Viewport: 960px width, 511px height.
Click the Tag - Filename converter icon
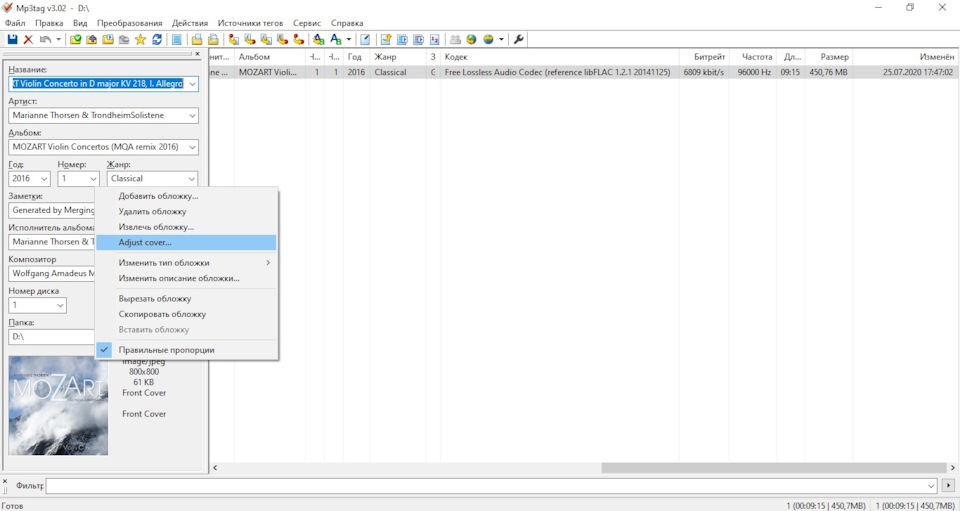233,39
